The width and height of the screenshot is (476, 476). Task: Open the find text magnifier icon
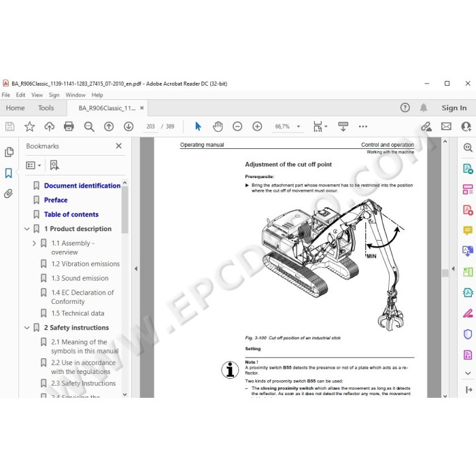[x=89, y=126]
